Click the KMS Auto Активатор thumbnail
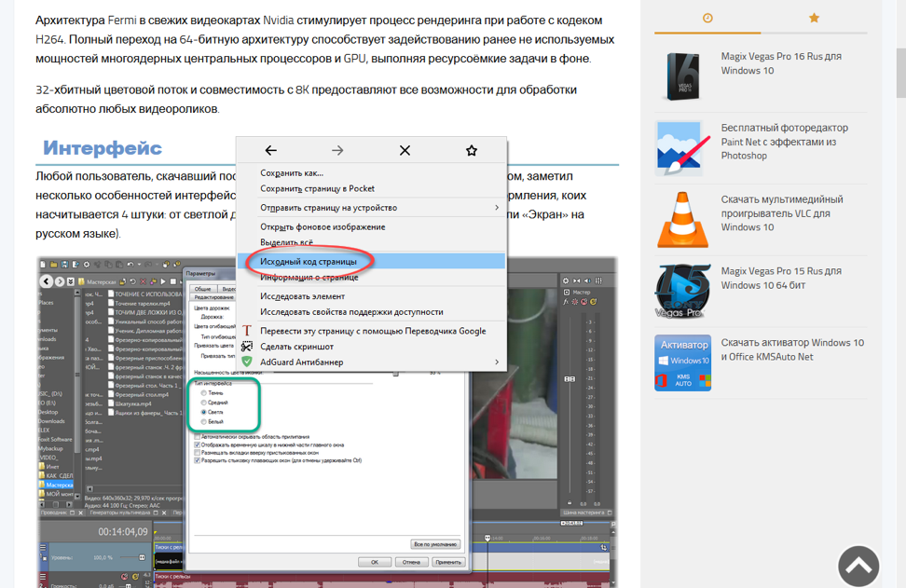Viewport: 906px width, 588px height. 682,362
